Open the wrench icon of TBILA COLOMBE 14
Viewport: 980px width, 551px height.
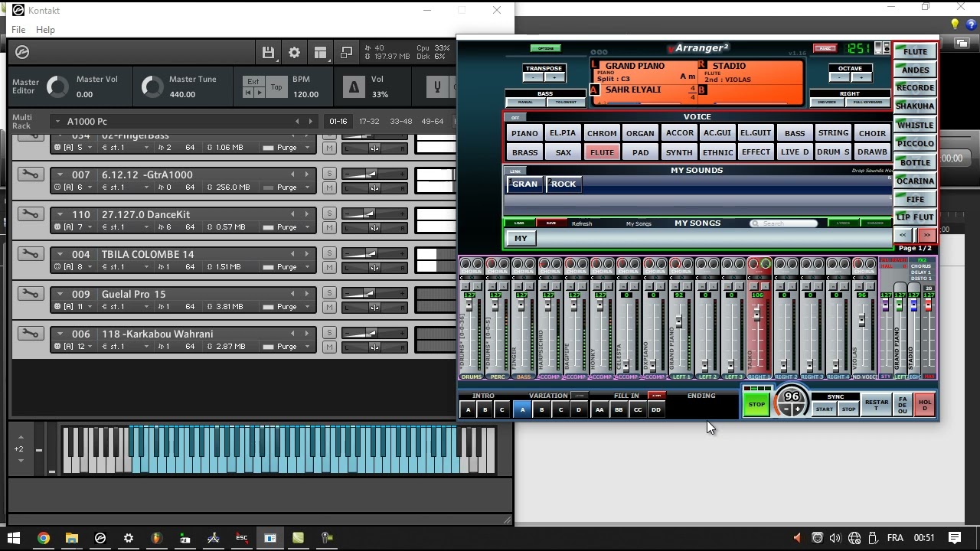(x=31, y=254)
